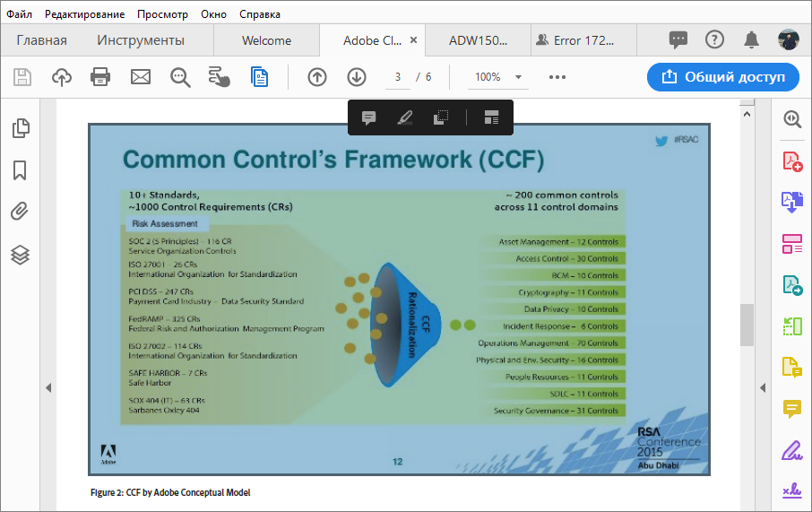Click the layout icon in the floating toolbar
This screenshot has height=512, width=812.
pos(491,117)
